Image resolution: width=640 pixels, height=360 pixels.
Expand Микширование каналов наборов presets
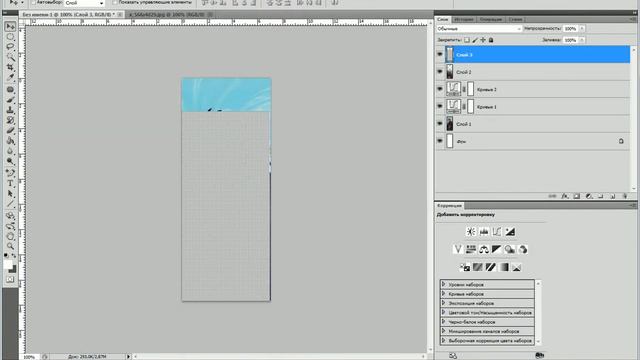444,331
